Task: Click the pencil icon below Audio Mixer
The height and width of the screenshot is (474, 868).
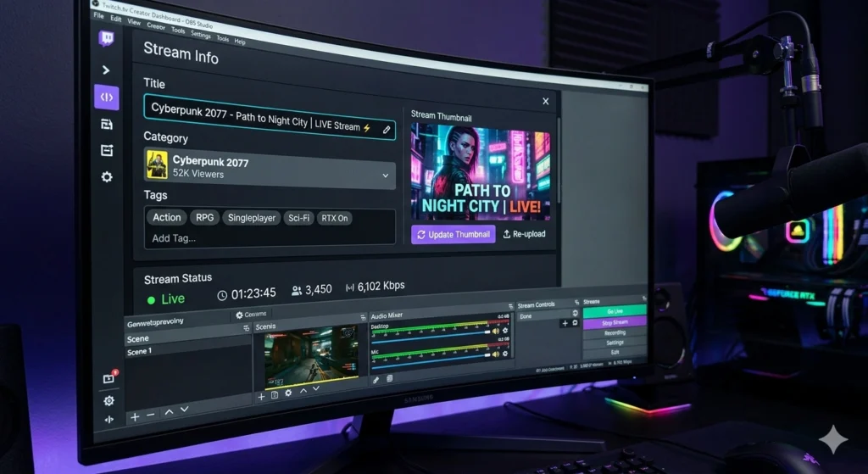Action: pyautogui.click(x=376, y=380)
